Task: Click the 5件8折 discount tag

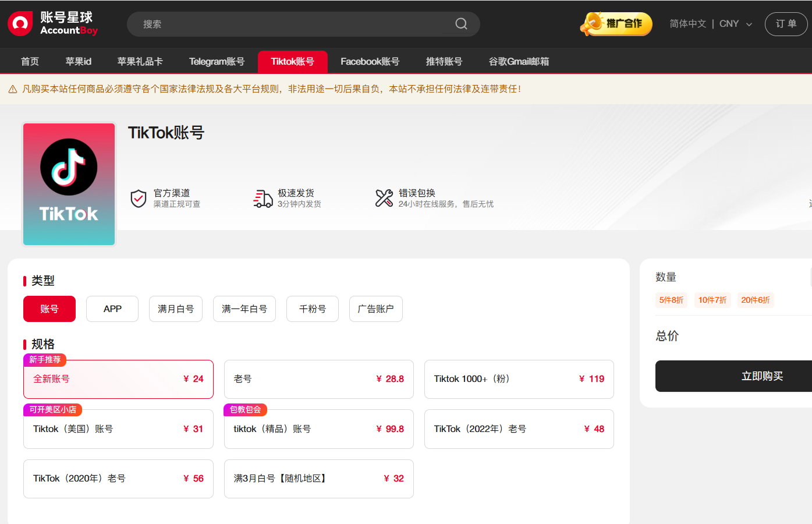Action: point(671,300)
